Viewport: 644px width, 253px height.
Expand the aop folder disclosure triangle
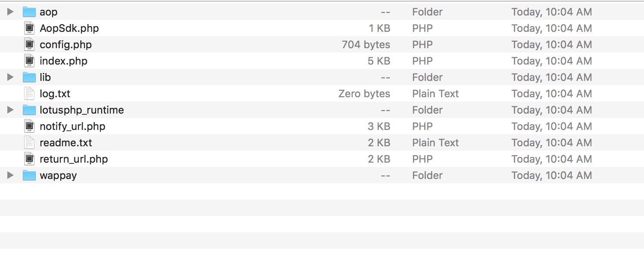10,12
